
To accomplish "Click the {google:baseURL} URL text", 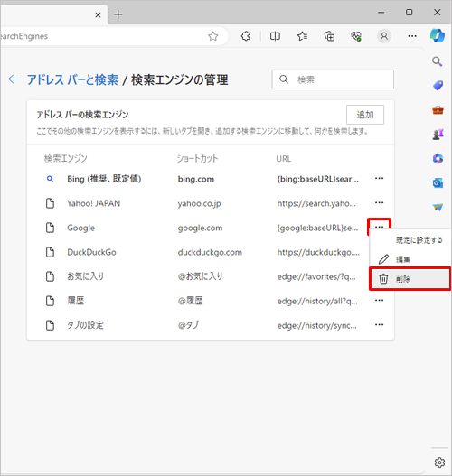I will 317,228.
